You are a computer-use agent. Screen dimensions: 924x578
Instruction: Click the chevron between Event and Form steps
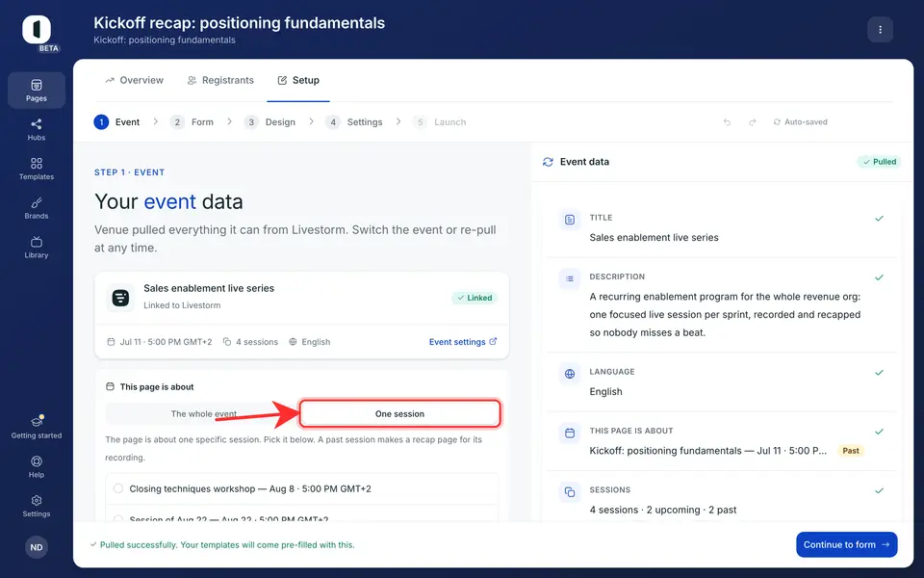click(x=156, y=121)
